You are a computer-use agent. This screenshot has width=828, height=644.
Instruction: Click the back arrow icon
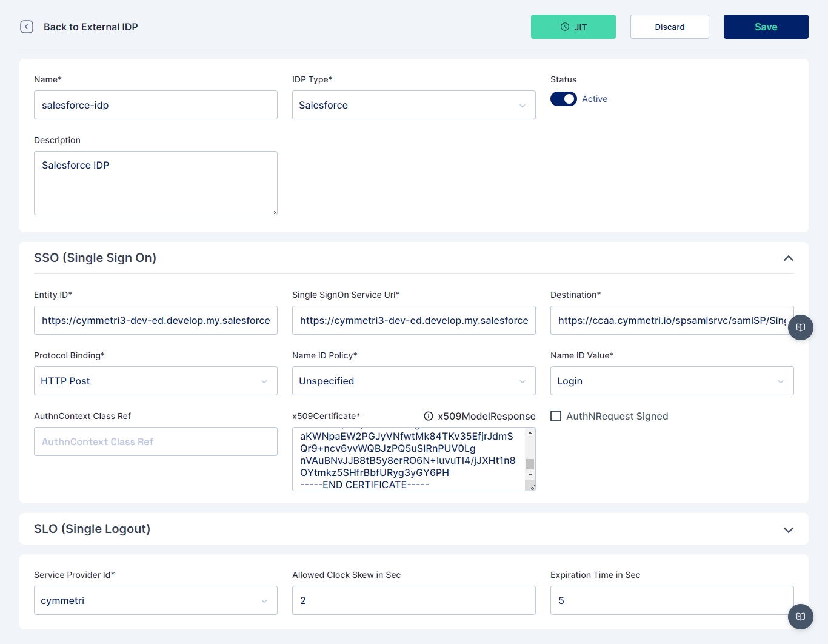(27, 27)
